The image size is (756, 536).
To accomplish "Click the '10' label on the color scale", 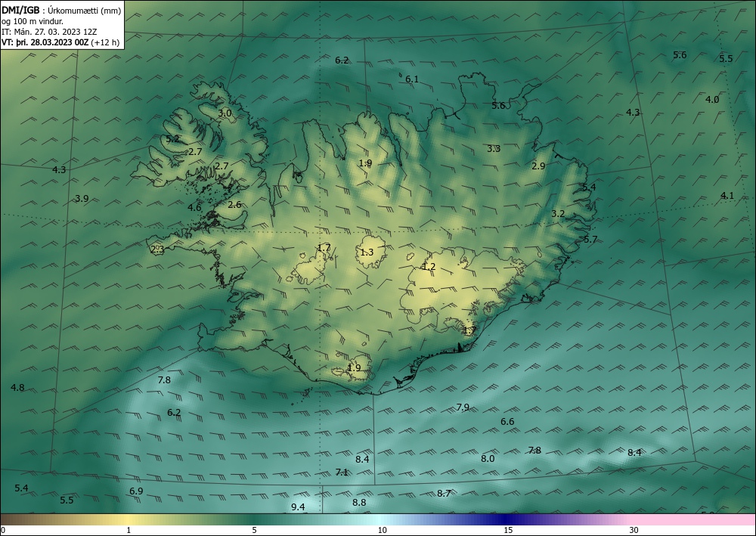I will (382, 530).
